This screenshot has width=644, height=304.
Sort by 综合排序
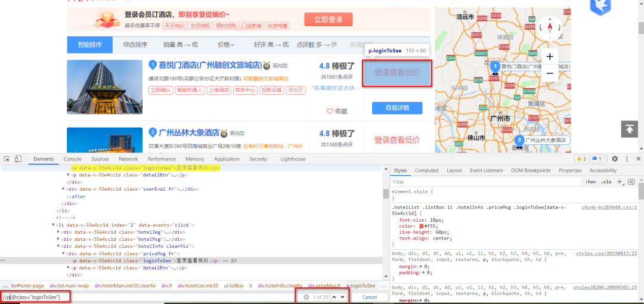[x=135, y=45]
